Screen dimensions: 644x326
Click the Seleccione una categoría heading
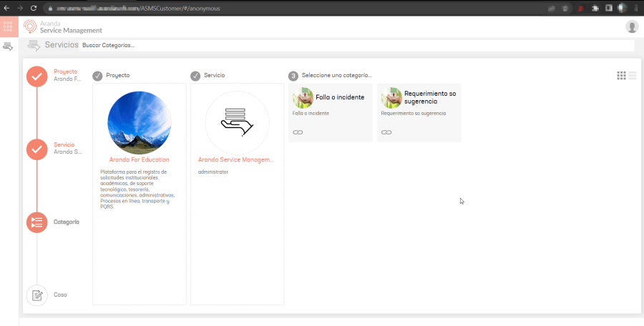coord(336,76)
